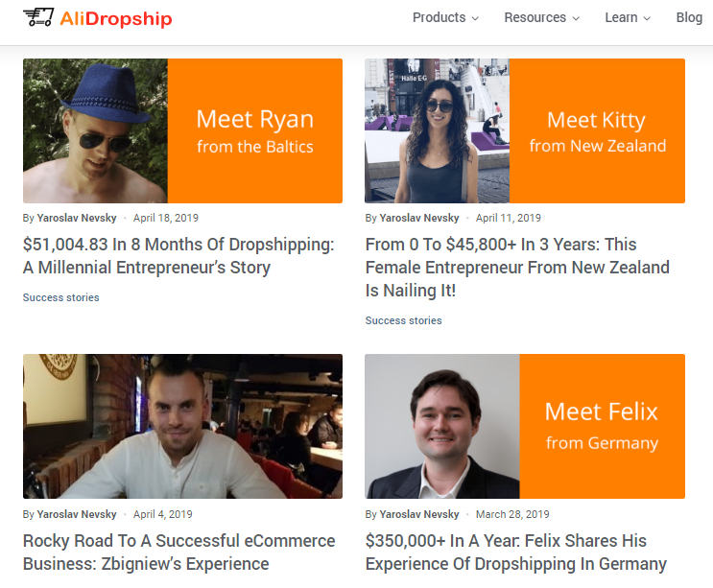Screen dimensions: 713x588
Task: Open the Meet Ryan from the Baltics thumbnail
Action: point(182,130)
